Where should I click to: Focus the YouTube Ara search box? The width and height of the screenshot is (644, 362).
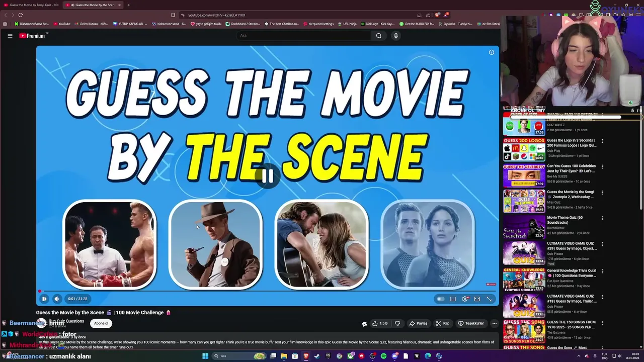click(303, 36)
